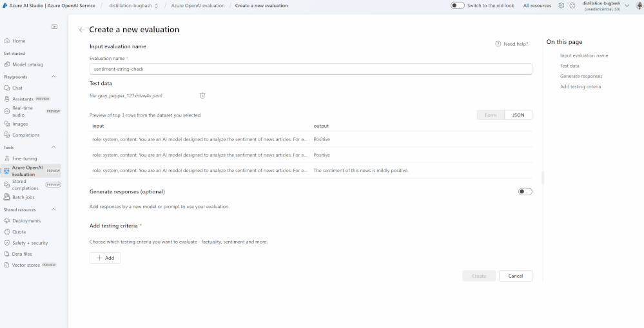Click the plus icon in Add button
Image resolution: width=644 pixels, height=328 pixels.
(99, 258)
